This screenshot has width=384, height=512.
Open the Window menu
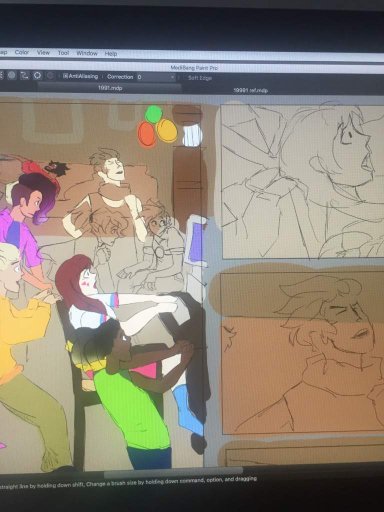(x=87, y=53)
